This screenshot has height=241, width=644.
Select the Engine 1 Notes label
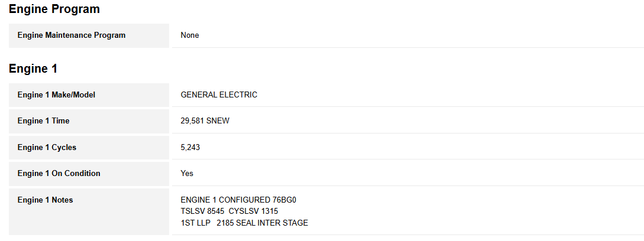pos(45,200)
